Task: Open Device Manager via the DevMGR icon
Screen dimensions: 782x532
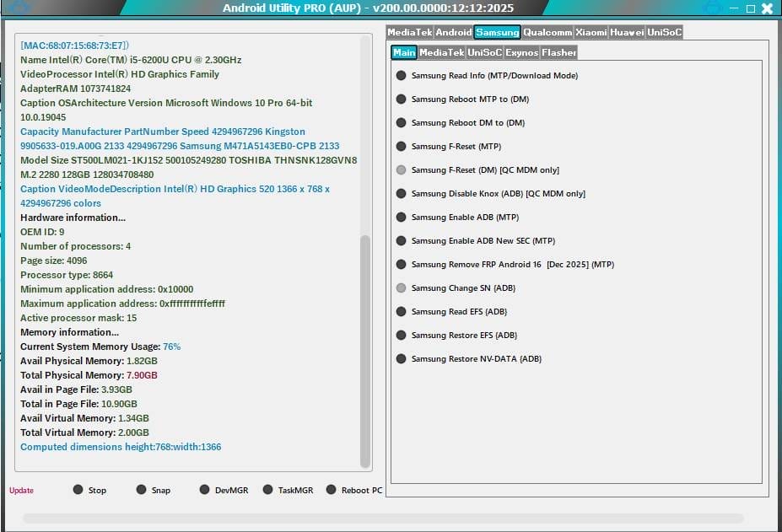Action: (205, 489)
